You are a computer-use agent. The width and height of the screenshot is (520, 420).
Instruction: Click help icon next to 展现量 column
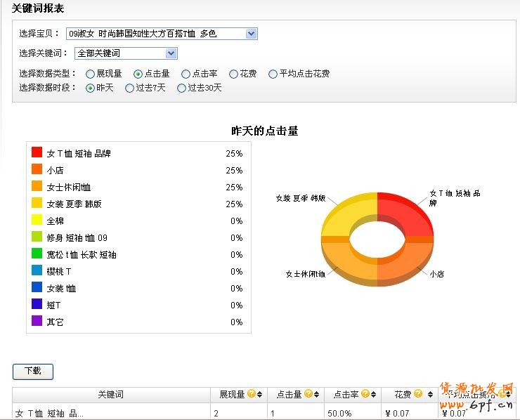tap(251, 395)
